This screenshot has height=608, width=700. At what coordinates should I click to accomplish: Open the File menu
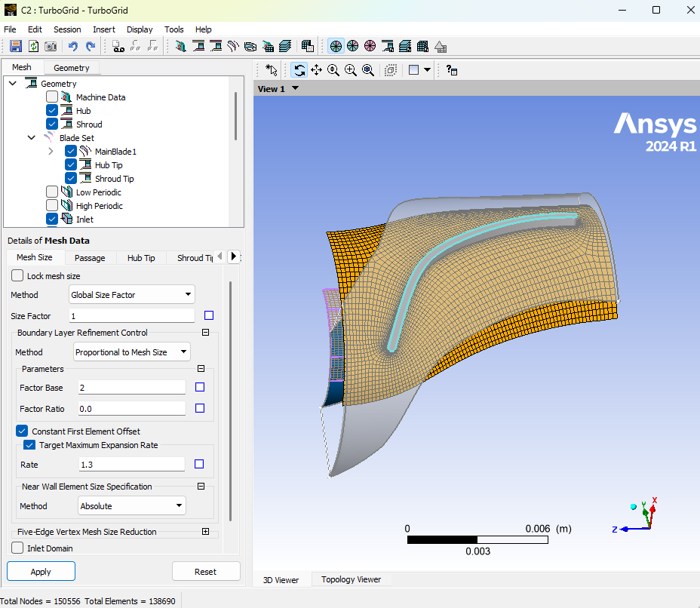point(10,29)
